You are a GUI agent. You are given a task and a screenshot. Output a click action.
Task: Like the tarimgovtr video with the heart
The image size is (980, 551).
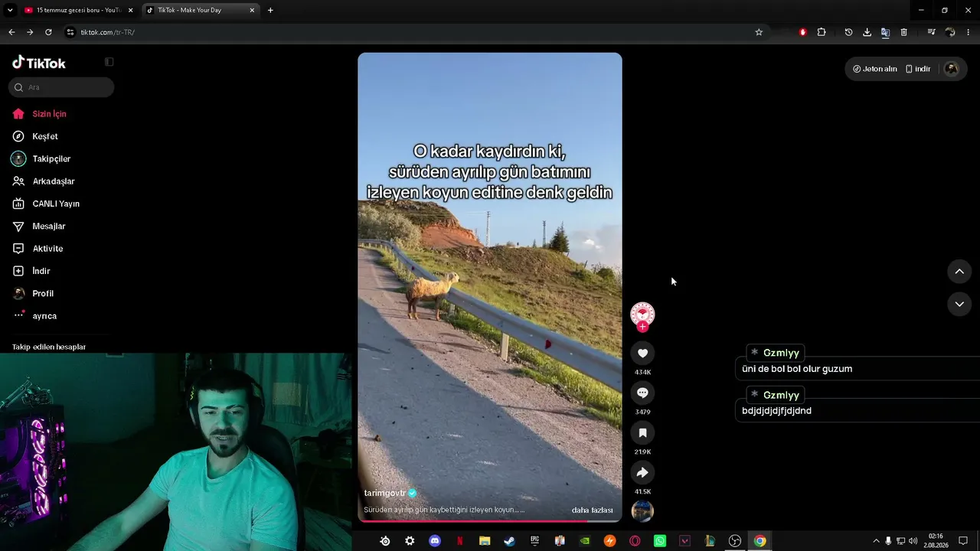point(642,353)
